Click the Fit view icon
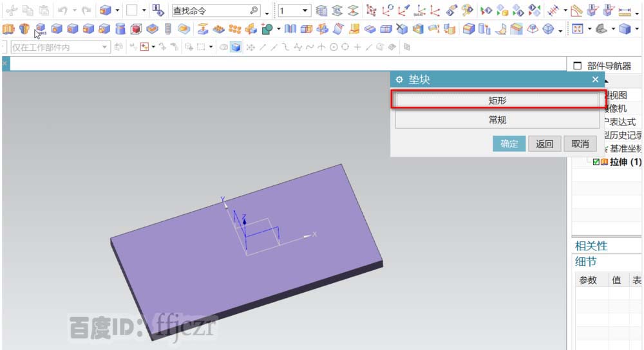The image size is (644, 350). pos(578,29)
